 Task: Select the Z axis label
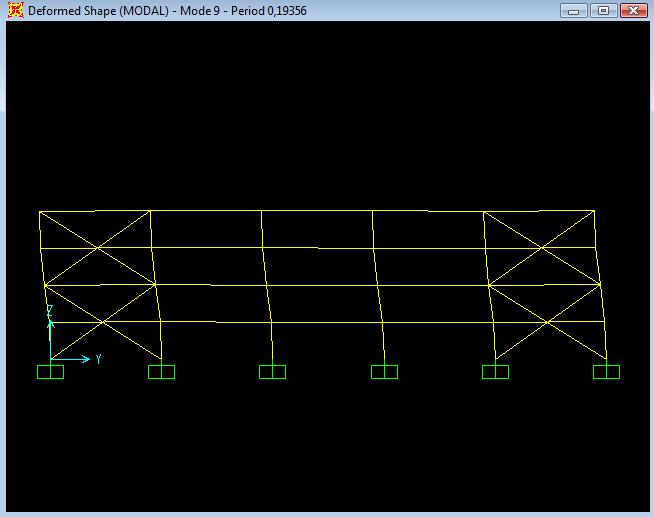click(x=50, y=310)
